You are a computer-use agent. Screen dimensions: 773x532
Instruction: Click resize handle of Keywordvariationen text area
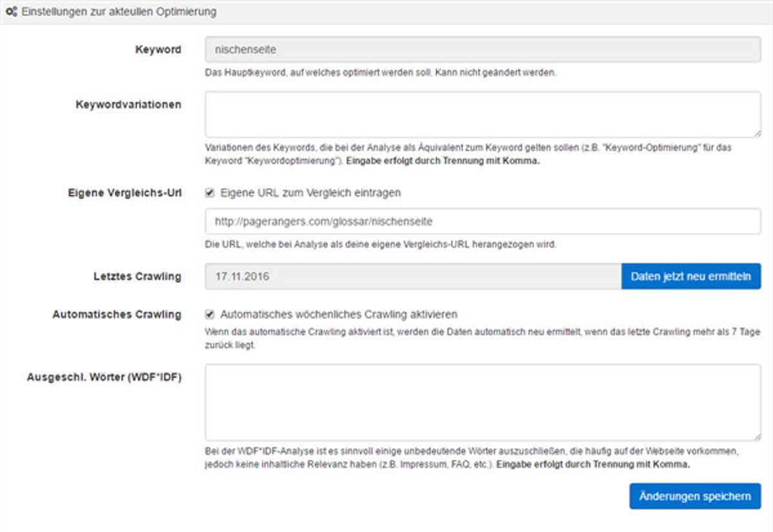[757, 133]
